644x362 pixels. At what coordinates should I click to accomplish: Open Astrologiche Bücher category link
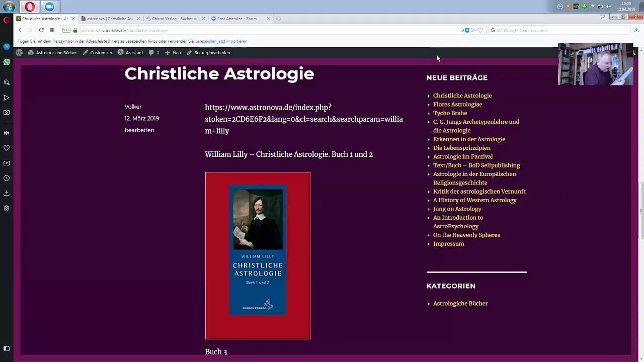(460, 304)
